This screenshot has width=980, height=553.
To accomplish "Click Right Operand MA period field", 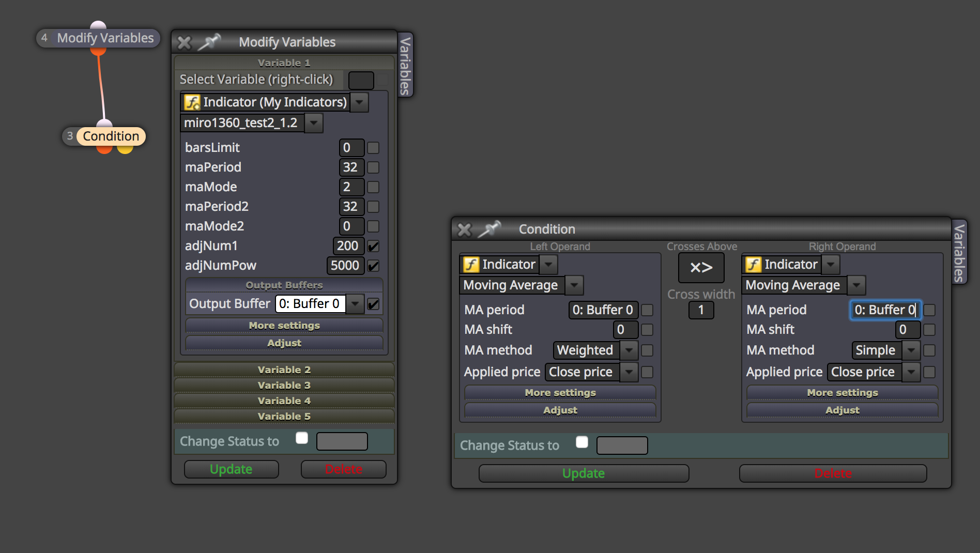I will coord(885,310).
